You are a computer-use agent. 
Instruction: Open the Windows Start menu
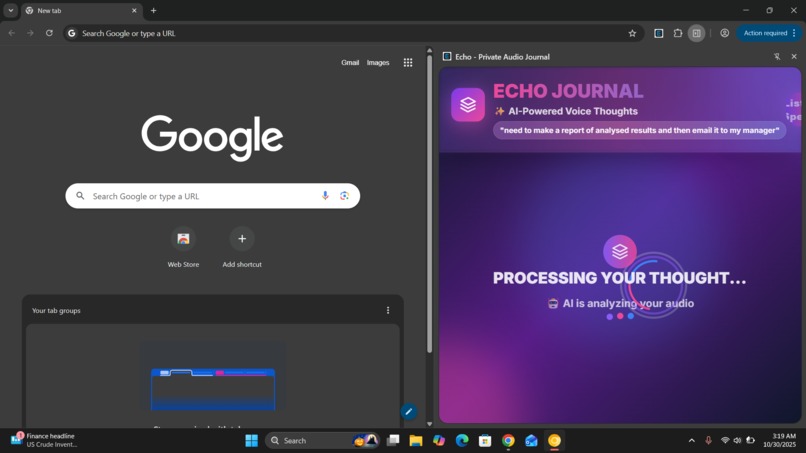251,441
